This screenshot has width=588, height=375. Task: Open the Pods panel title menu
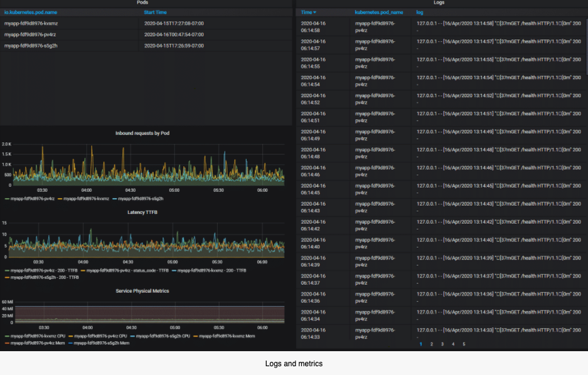142,3
